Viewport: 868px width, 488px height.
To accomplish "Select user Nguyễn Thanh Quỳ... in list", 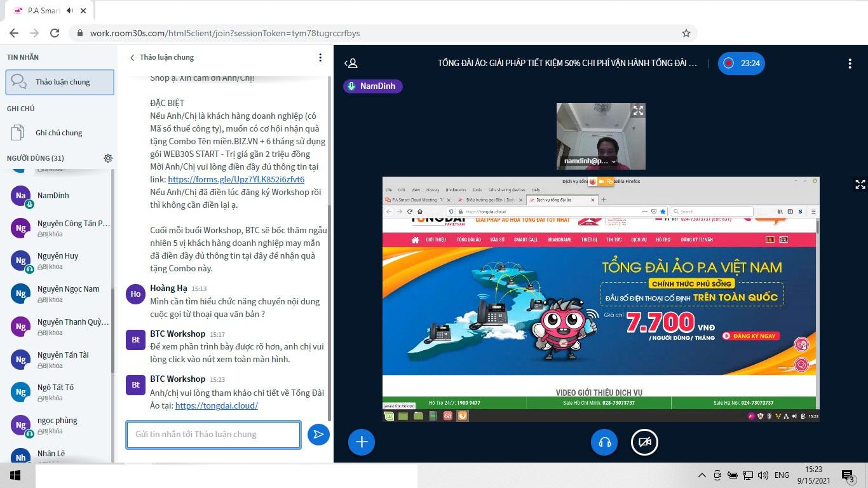I will pos(60,327).
